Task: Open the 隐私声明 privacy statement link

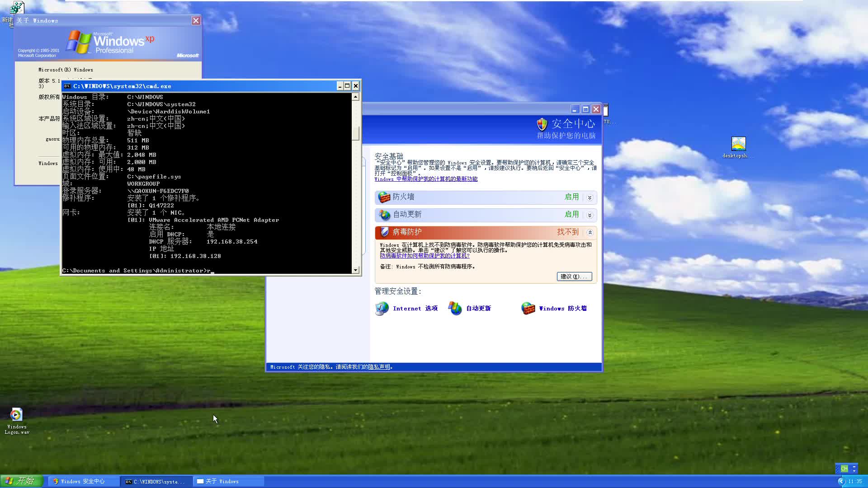Action: pos(379,367)
